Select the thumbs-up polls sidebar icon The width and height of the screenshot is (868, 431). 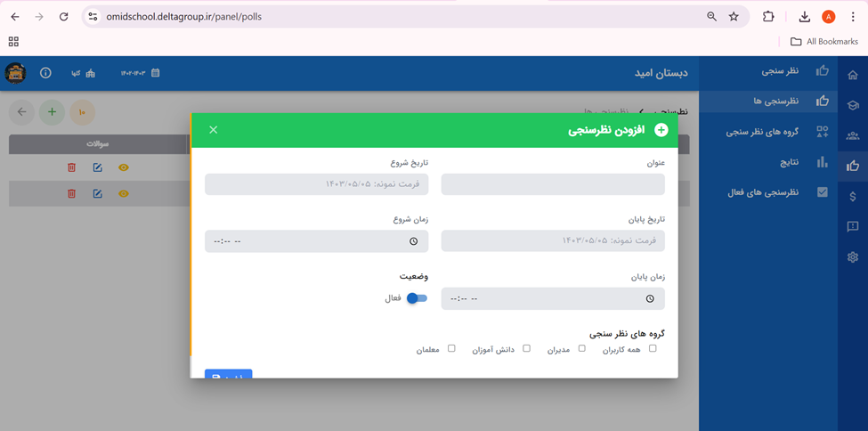click(x=853, y=165)
